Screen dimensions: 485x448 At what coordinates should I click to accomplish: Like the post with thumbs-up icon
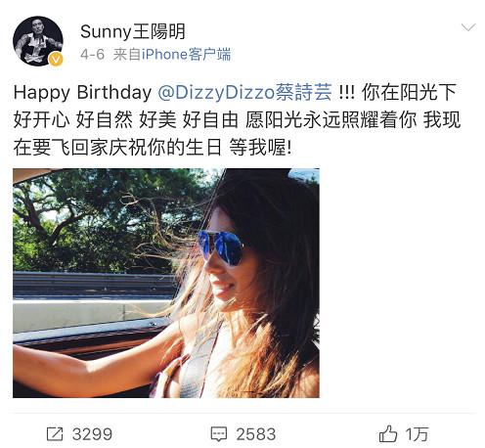pos(388,433)
